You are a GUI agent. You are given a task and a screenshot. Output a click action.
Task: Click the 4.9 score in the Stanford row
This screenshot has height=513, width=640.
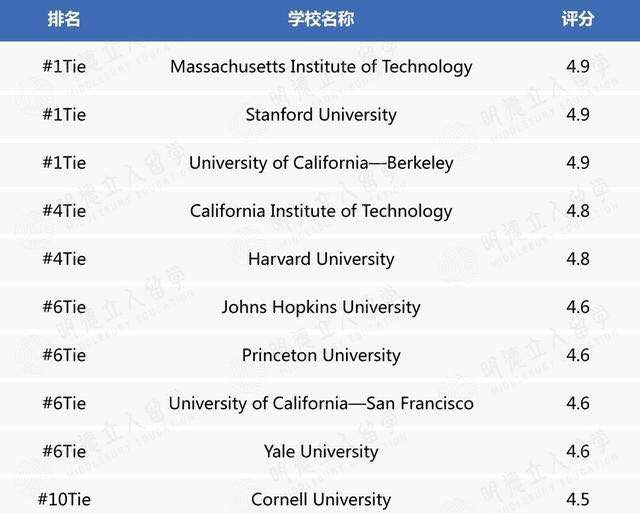click(x=577, y=115)
